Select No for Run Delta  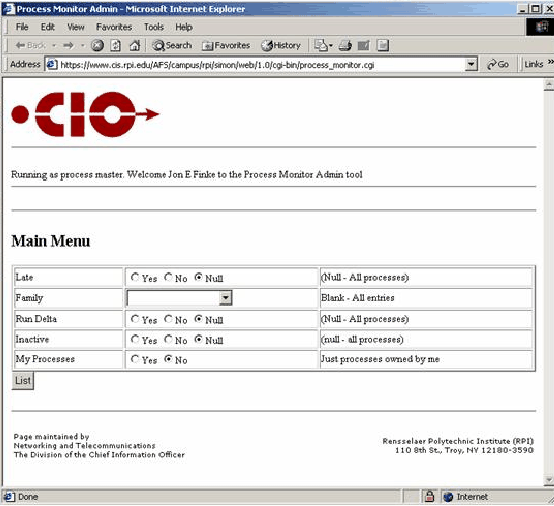click(x=168, y=319)
